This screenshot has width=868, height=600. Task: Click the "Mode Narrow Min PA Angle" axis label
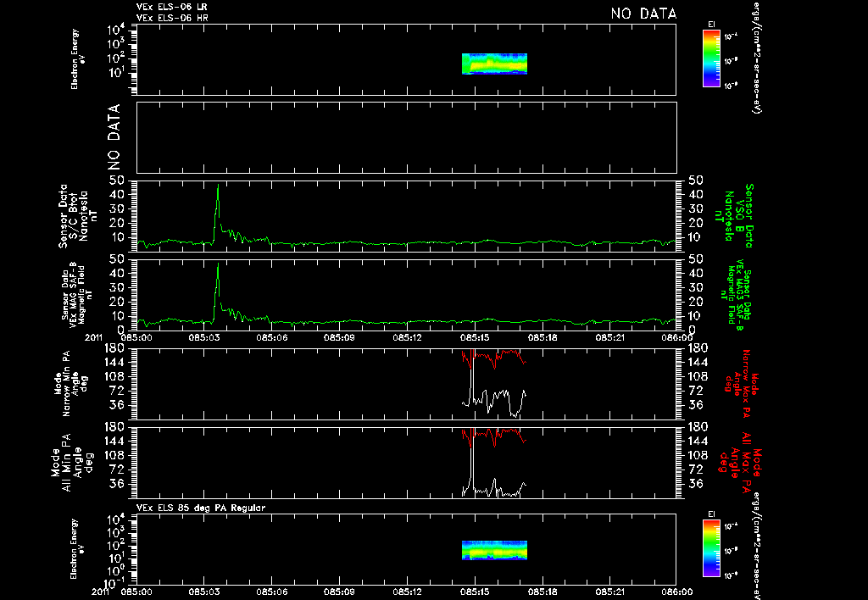[70, 382]
